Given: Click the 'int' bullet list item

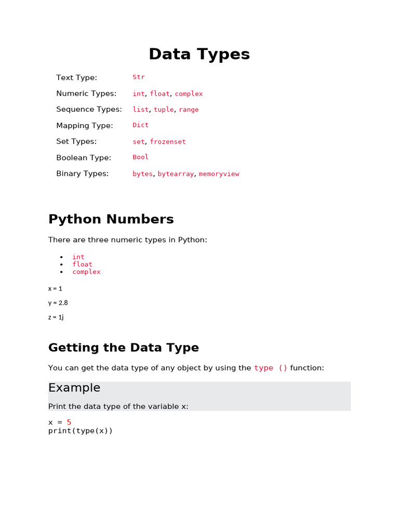Looking at the screenshot, I should click(78, 257).
